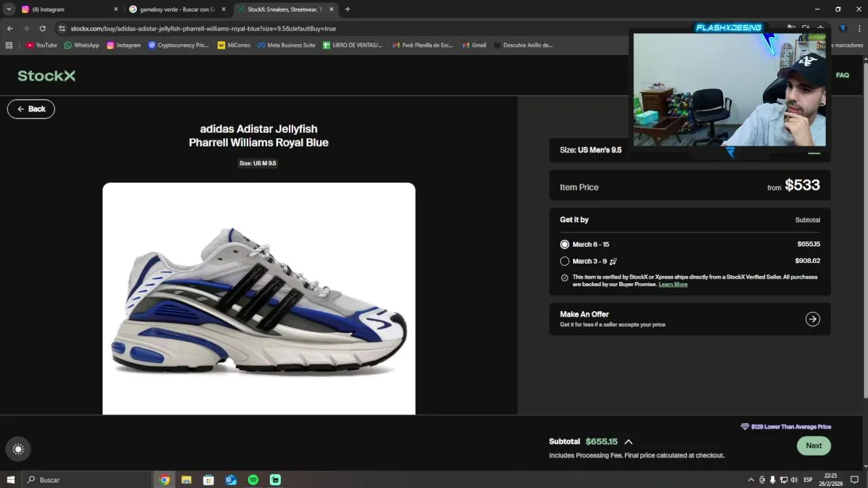Open Spotify from the taskbar
Viewport: 868px width, 488px height.
(x=253, y=480)
